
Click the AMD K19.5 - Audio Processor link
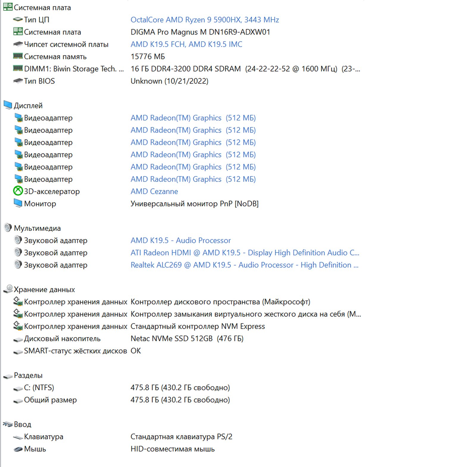[181, 240]
